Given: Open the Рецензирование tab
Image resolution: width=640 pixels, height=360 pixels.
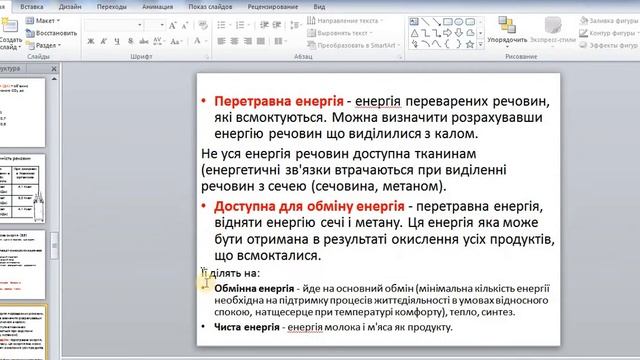Looking at the screenshot, I should pyautogui.click(x=273, y=7).
